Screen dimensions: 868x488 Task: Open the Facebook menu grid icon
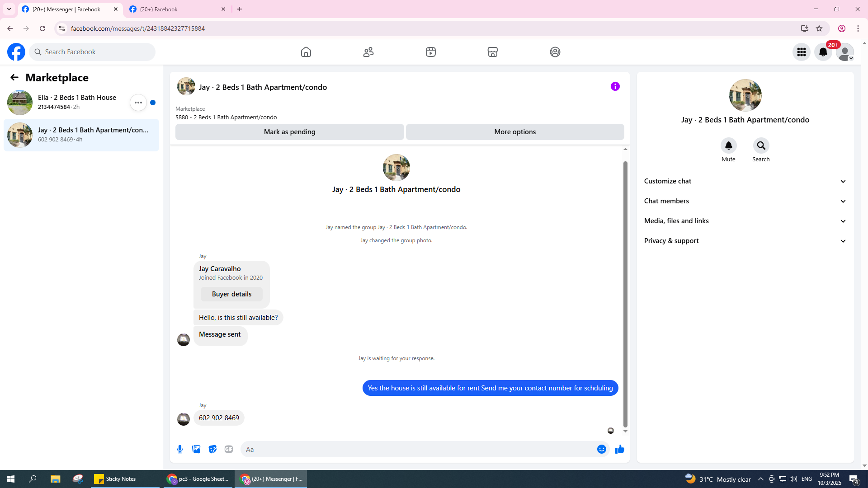pos(802,52)
